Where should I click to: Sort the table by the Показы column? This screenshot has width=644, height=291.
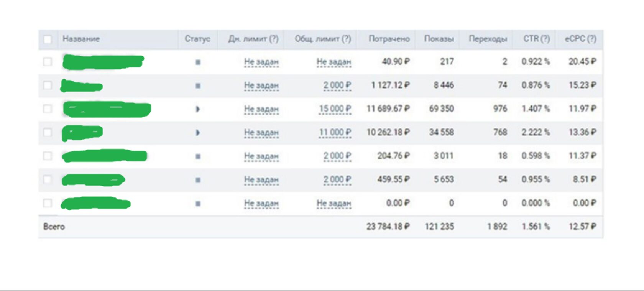(439, 39)
